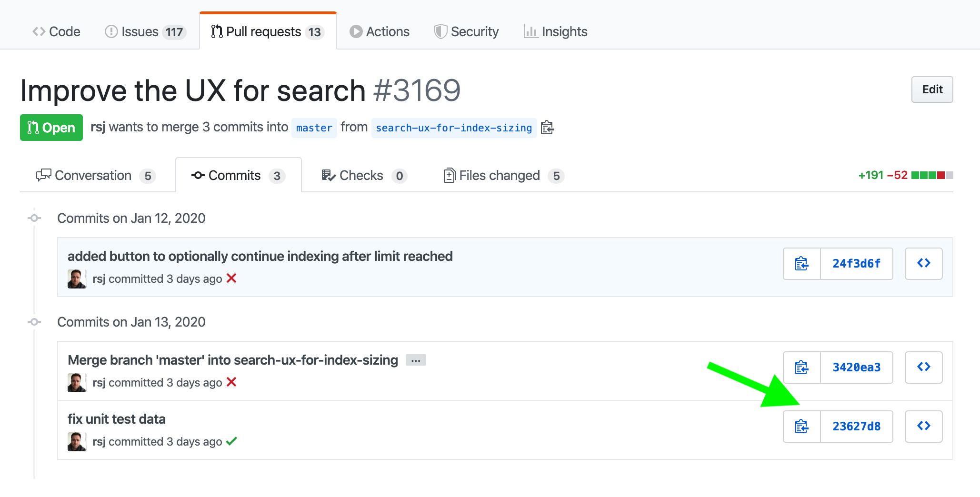Image resolution: width=980 pixels, height=497 pixels.
Task: Switch to the Checks tab
Action: (364, 176)
